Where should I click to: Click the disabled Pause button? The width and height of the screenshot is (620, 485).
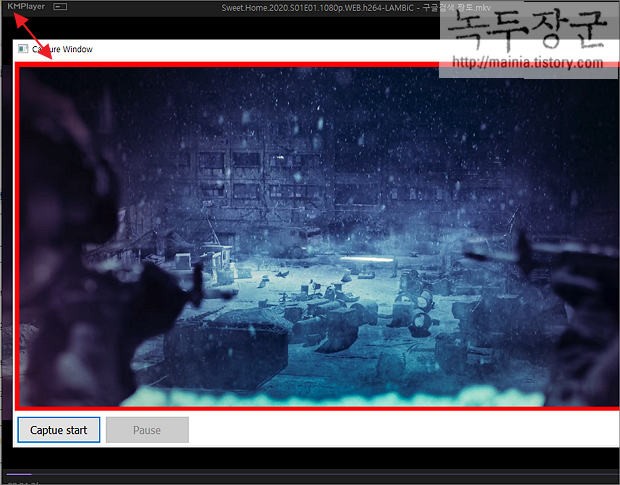[x=147, y=430]
